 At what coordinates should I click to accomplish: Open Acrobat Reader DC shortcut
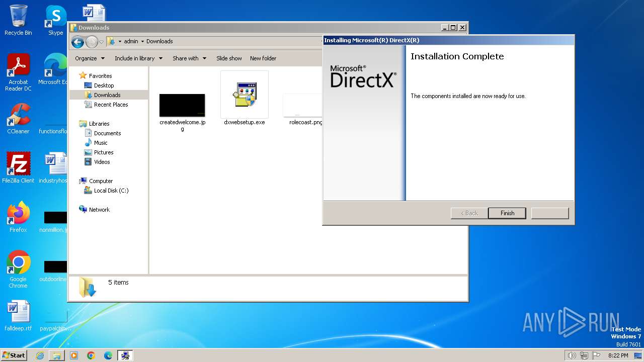point(18,72)
